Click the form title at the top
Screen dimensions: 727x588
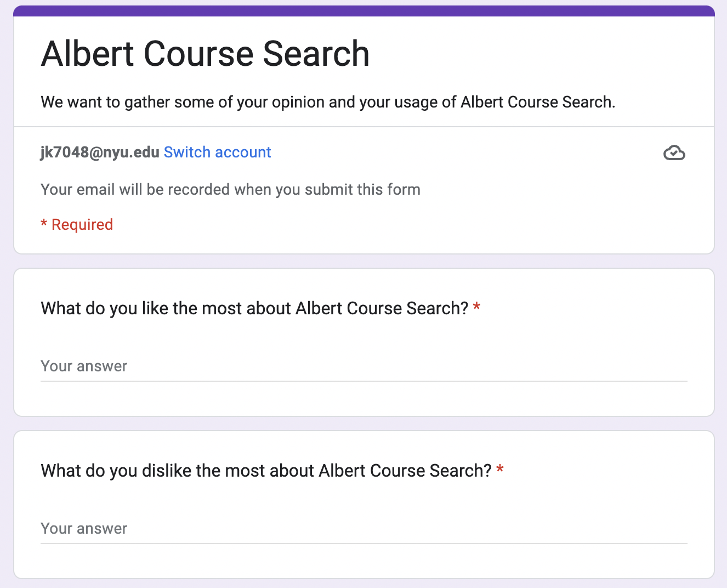tap(205, 54)
